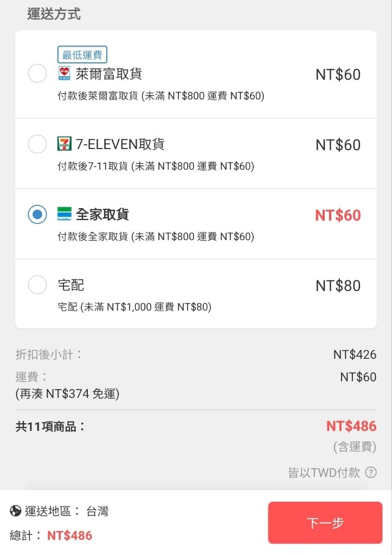The image size is (392, 555).
Task: Select the 7-ELEVEN取貨 radio button
Action: [37, 144]
